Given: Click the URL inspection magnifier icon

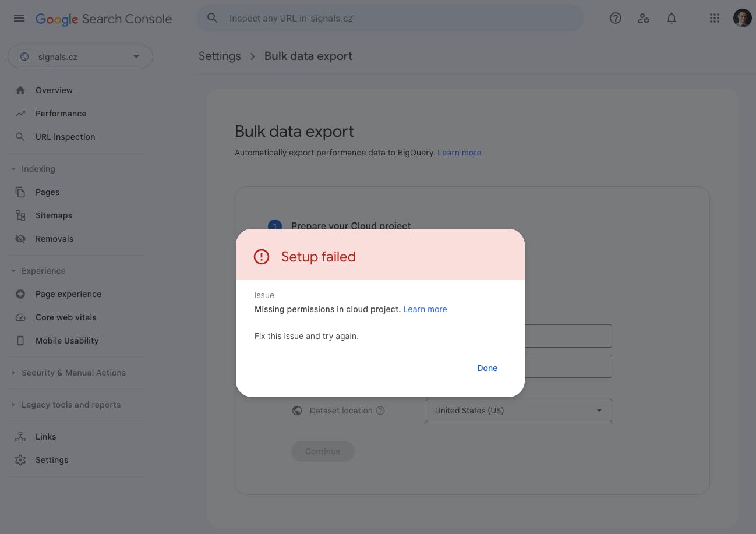Looking at the screenshot, I should [x=20, y=137].
